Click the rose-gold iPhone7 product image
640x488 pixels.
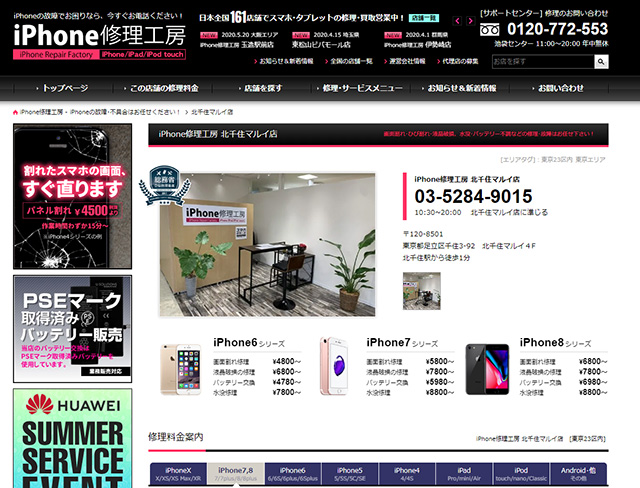click(334, 366)
